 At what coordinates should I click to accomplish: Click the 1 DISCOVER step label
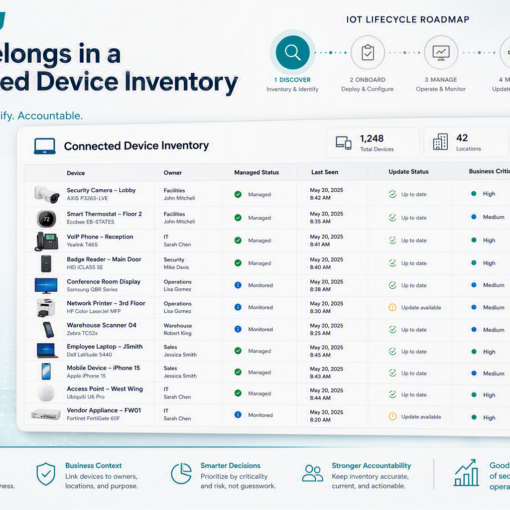tap(292, 80)
